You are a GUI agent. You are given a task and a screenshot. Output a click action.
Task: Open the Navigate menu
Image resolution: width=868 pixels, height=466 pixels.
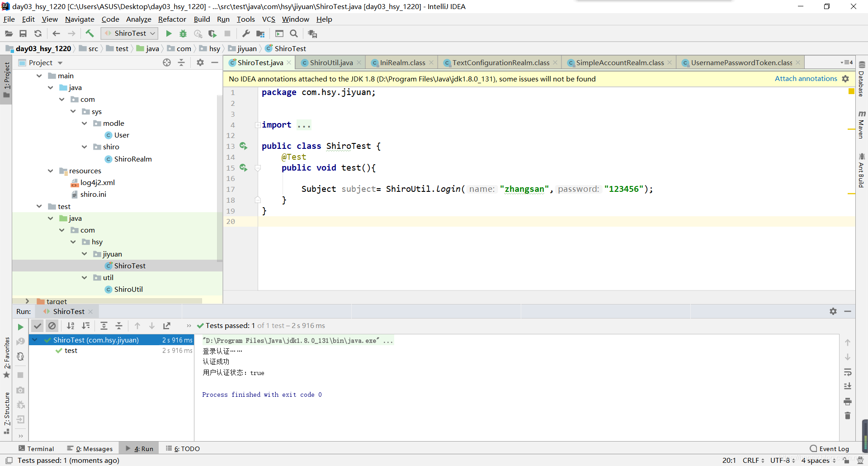80,19
